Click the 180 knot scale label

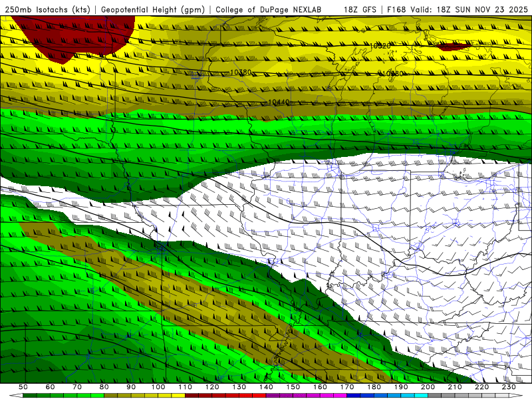tap(374, 387)
